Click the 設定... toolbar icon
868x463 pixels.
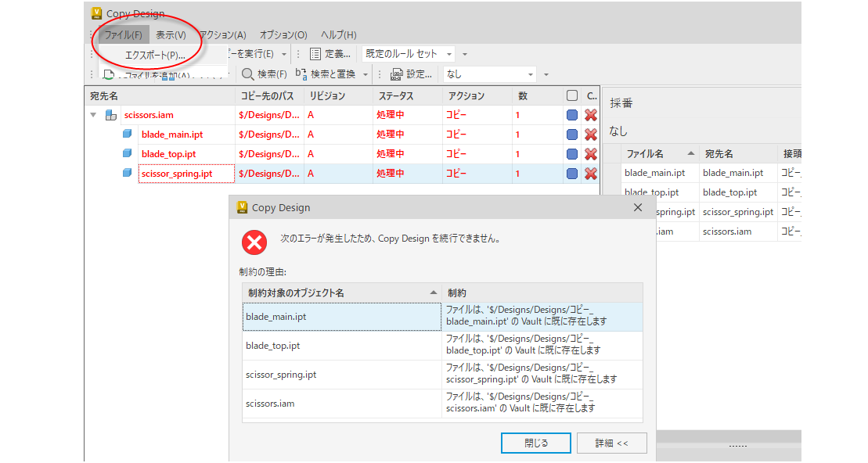(396, 74)
